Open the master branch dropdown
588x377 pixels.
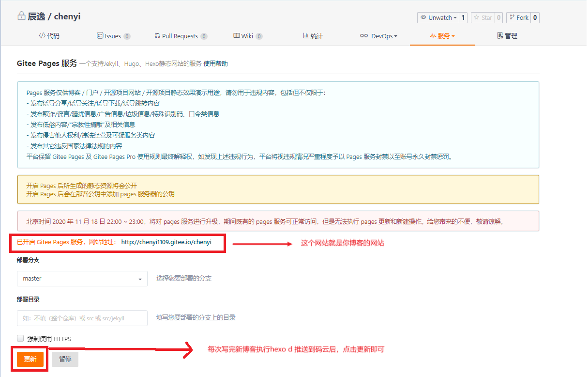click(82, 279)
